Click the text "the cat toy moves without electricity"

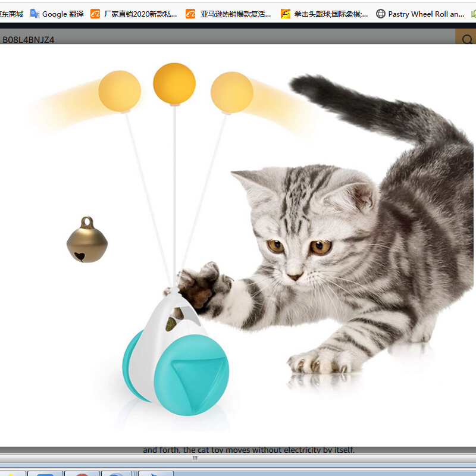(x=252, y=450)
